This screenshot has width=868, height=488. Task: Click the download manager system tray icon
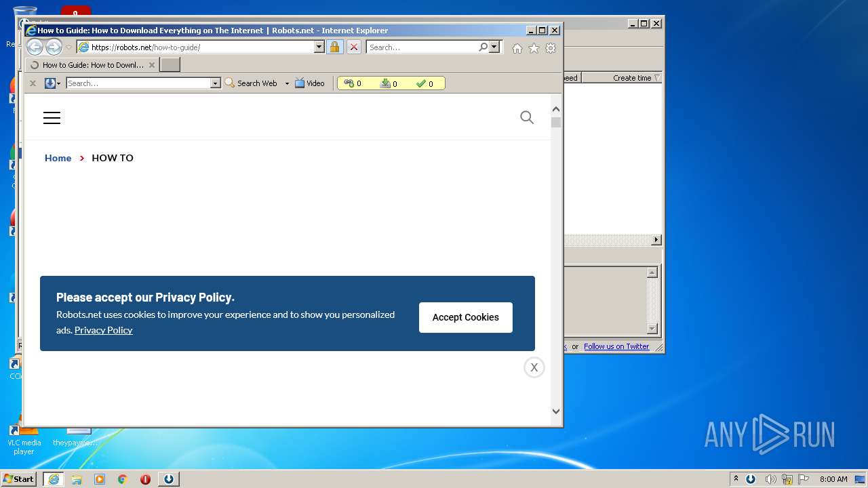point(751,479)
